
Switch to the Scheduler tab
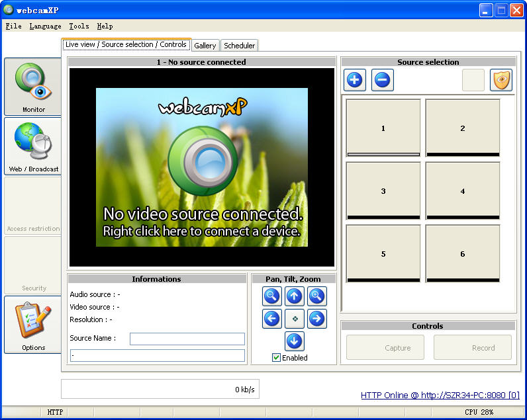coord(239,46)
